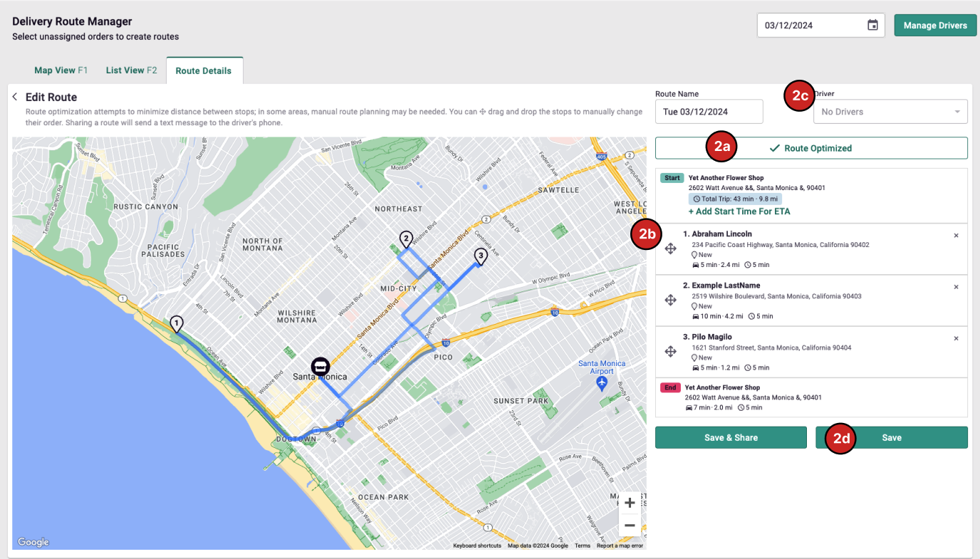
Task: Grab the move handle for Abraham Lincoln
Action: (670, 249)
